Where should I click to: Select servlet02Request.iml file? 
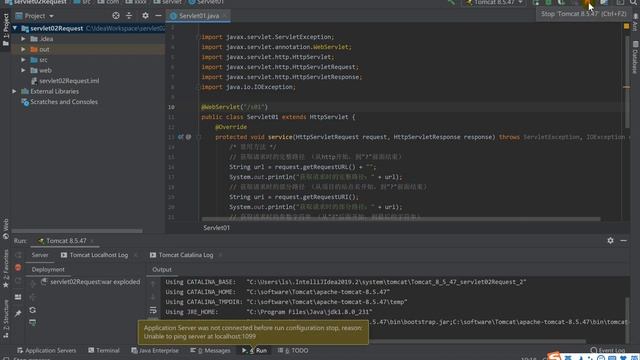(x=65, y=81)
